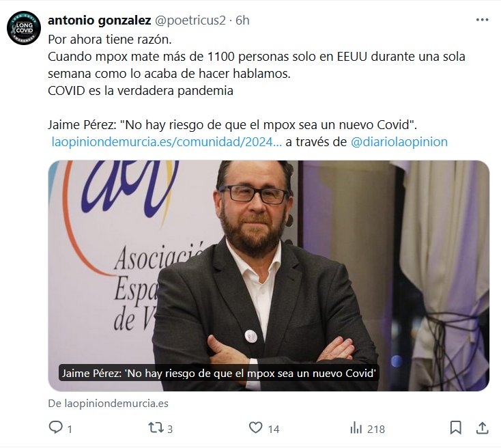
Task: Click 'De laopiniondemurcia.es' source label
Action: [109, 404]
